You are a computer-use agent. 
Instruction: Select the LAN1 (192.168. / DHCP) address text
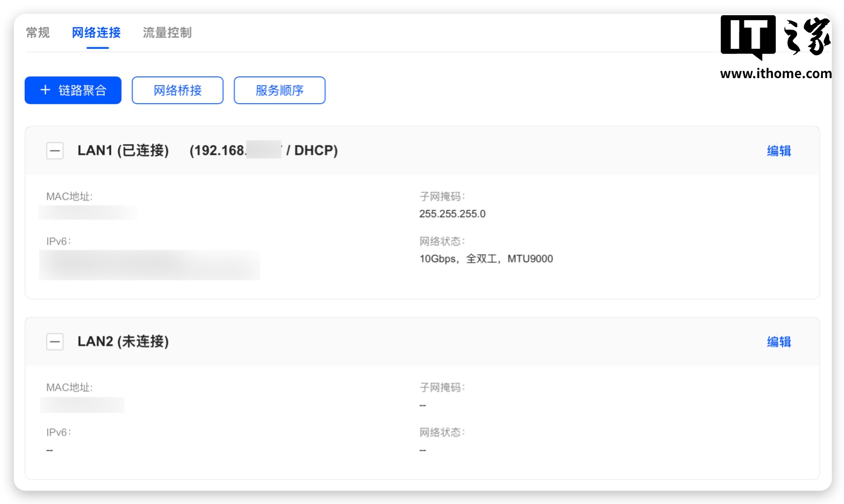263,150
